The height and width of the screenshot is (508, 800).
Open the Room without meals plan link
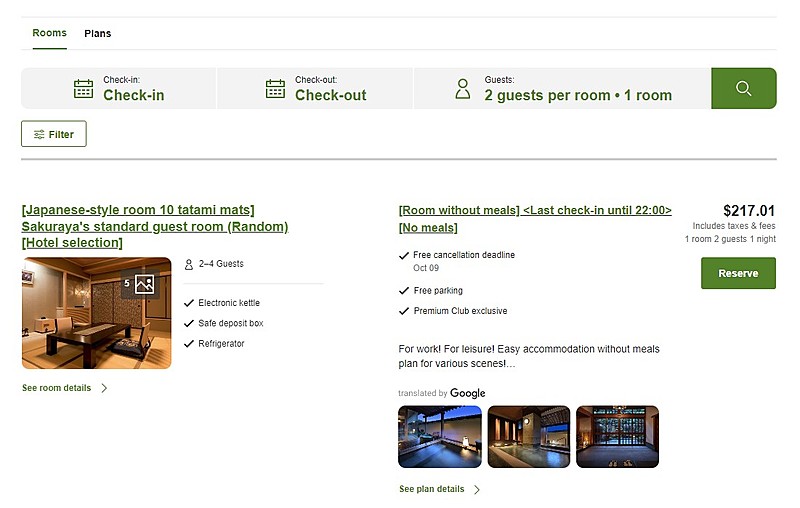point(535,219)
